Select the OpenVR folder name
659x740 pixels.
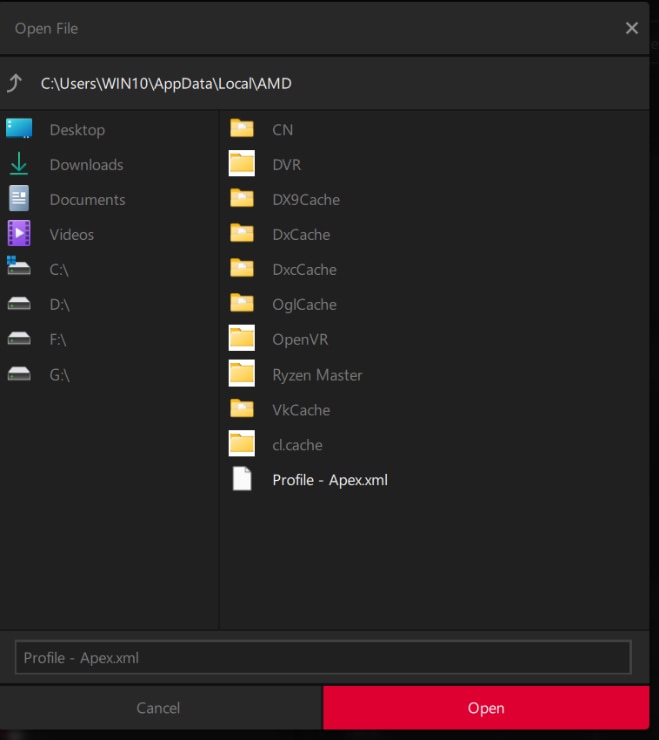click(300, 339)
